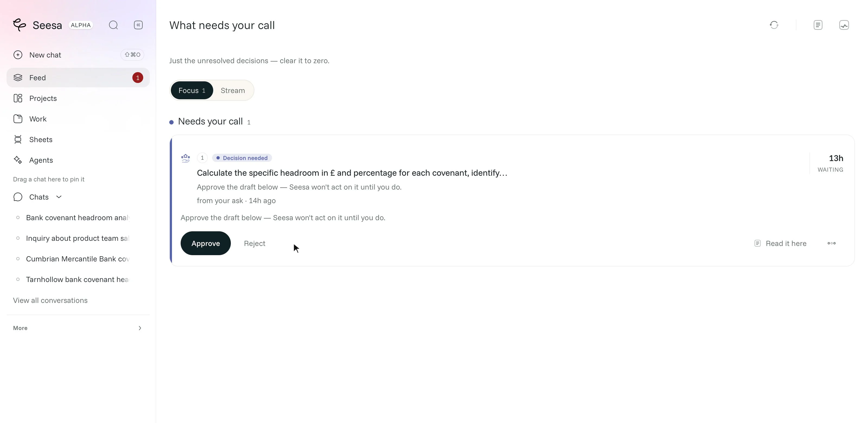
Task: Open the activity pulse icon at top right
Action: pyautogui.click(x=844, y=25)
